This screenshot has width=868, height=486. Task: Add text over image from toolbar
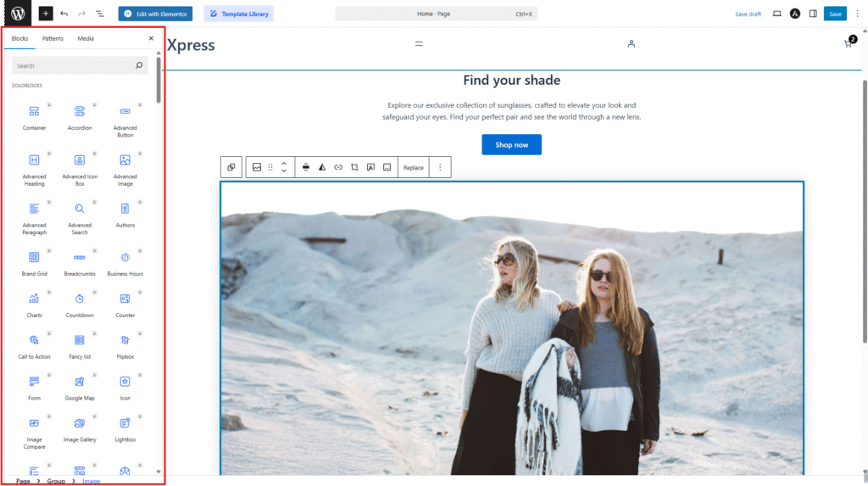pyautogui.click(x=371, y=167)
